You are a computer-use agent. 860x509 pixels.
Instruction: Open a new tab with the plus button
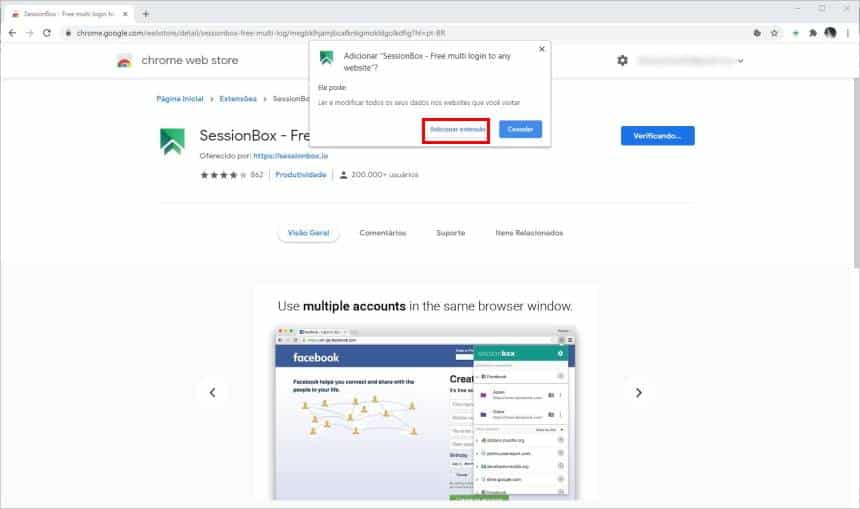point(145,14)
